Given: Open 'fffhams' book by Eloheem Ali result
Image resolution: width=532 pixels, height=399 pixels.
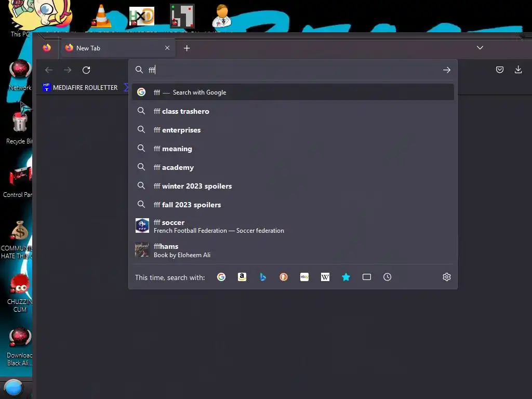Looking at the screenshot, I should point(293,250).
